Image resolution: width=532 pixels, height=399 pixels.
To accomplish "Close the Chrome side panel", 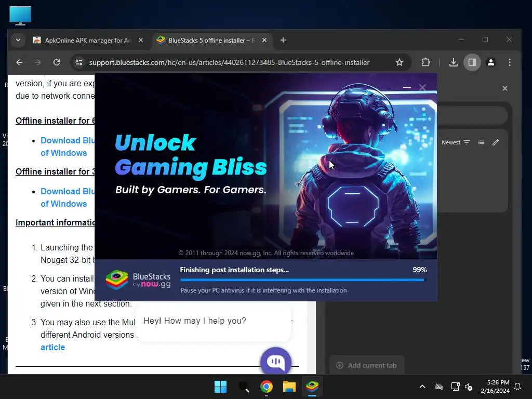I will (x=505, y=88).
